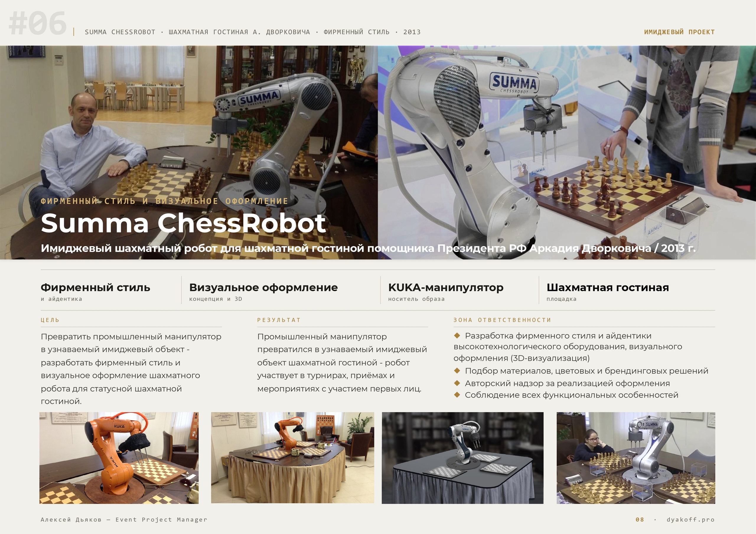Click the РЕЗУЛЬТАТ section label

(x=279, y=320)
